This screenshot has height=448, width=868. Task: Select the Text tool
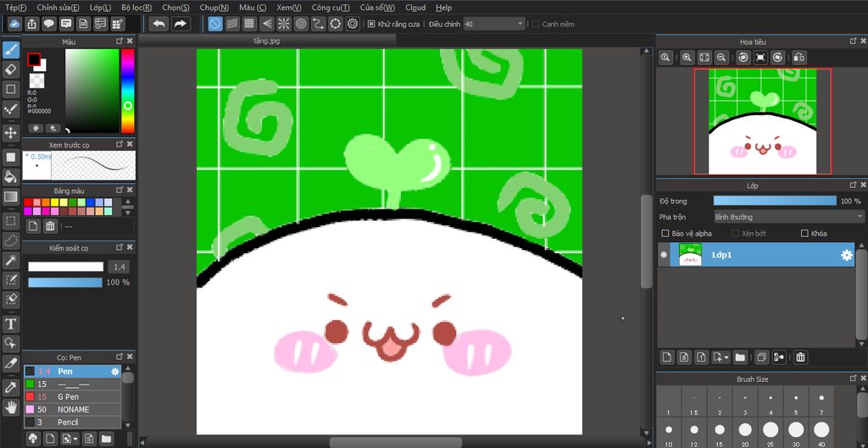click(11, 324)
